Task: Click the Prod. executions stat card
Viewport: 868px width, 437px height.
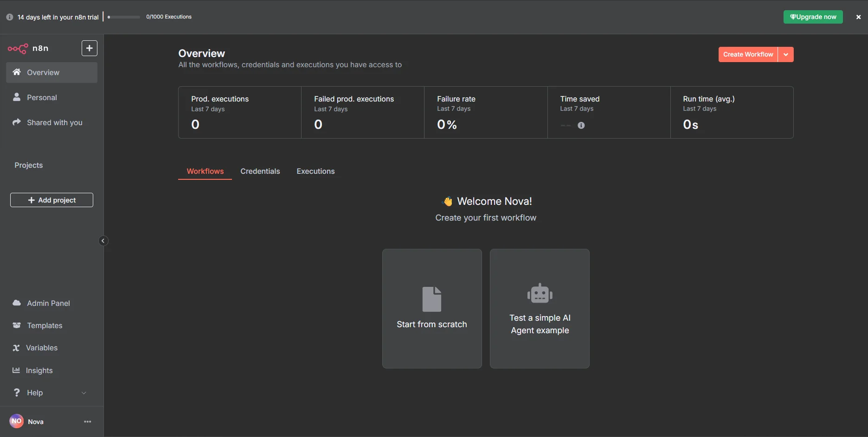Action: click(x=240, y=112)
